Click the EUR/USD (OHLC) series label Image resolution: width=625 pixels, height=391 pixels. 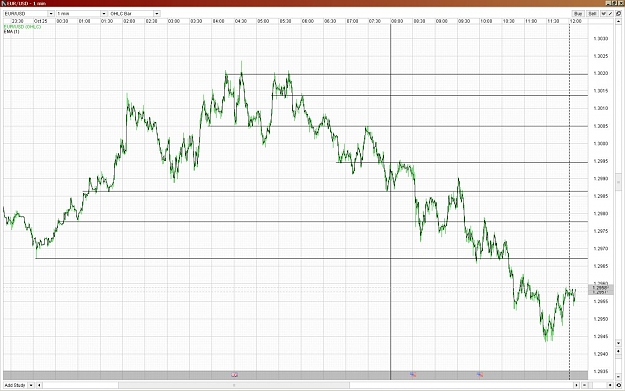22,27
